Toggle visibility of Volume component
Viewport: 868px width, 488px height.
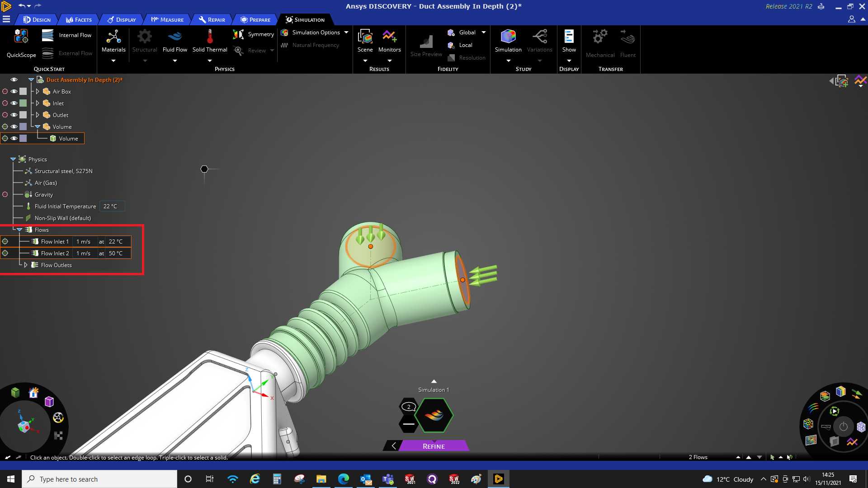(14, 127)
